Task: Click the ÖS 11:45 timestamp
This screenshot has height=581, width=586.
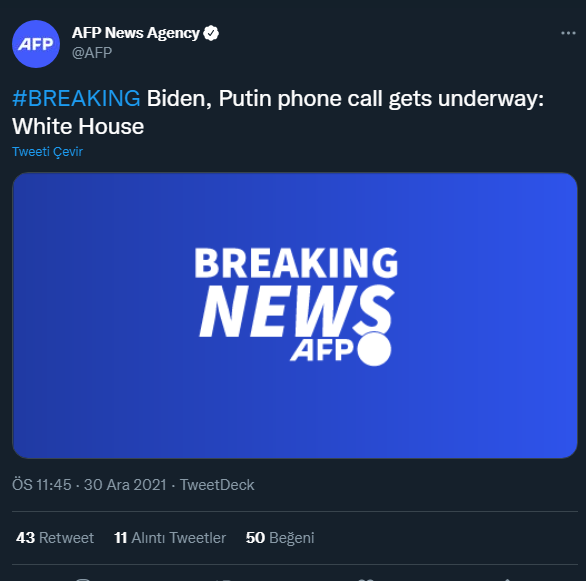Action: [41, 485]
